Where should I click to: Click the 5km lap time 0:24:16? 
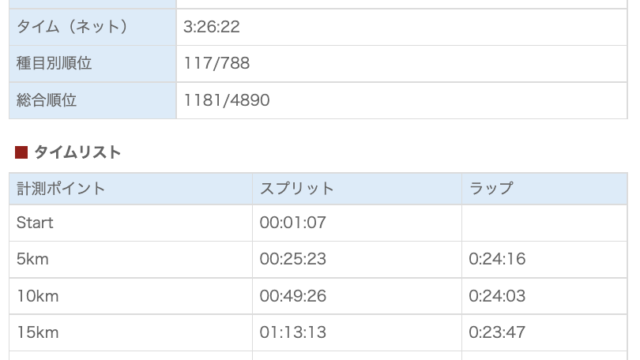[x=497, y=259]
